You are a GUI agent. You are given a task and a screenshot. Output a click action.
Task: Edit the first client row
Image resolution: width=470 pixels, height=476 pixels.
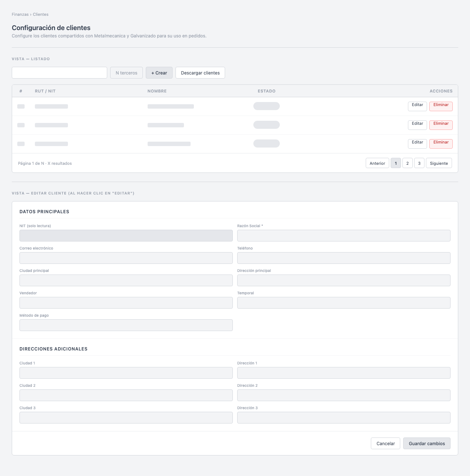point(417,106)
